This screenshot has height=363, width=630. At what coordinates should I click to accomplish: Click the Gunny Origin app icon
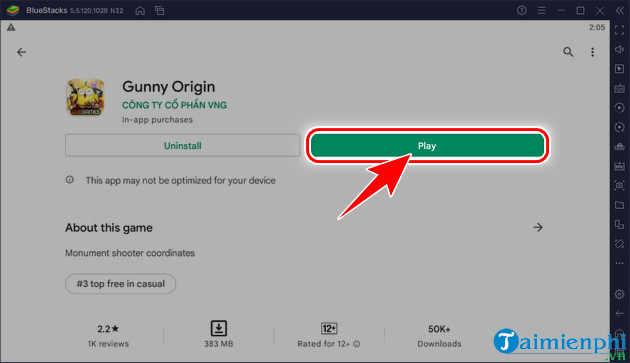click(x=85, y=97)
